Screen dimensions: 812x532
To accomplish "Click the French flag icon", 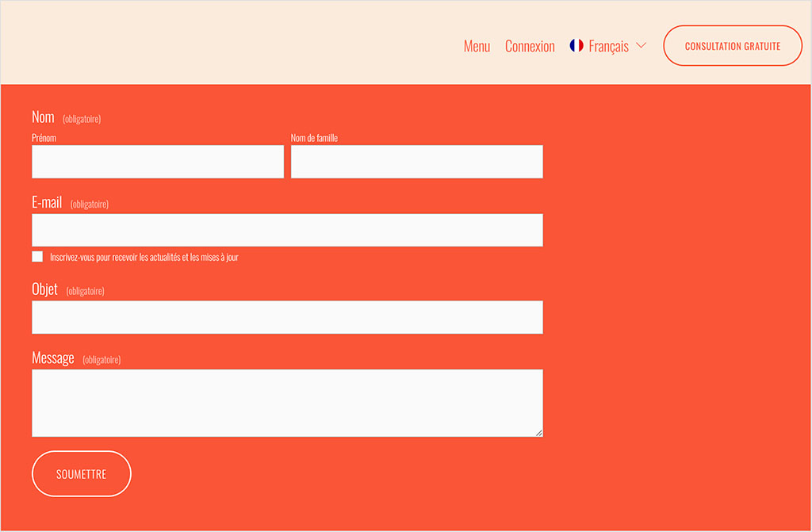I will [x=576, y=45].
